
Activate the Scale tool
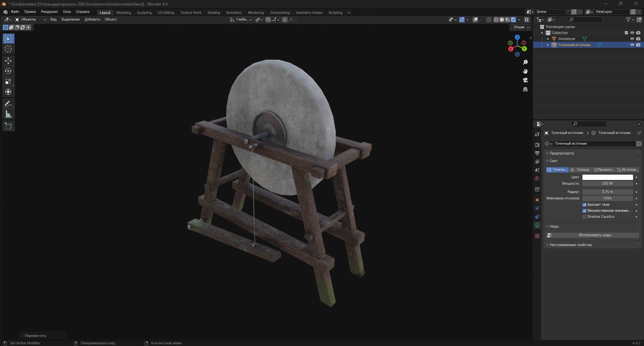click(x=8, y=81)
